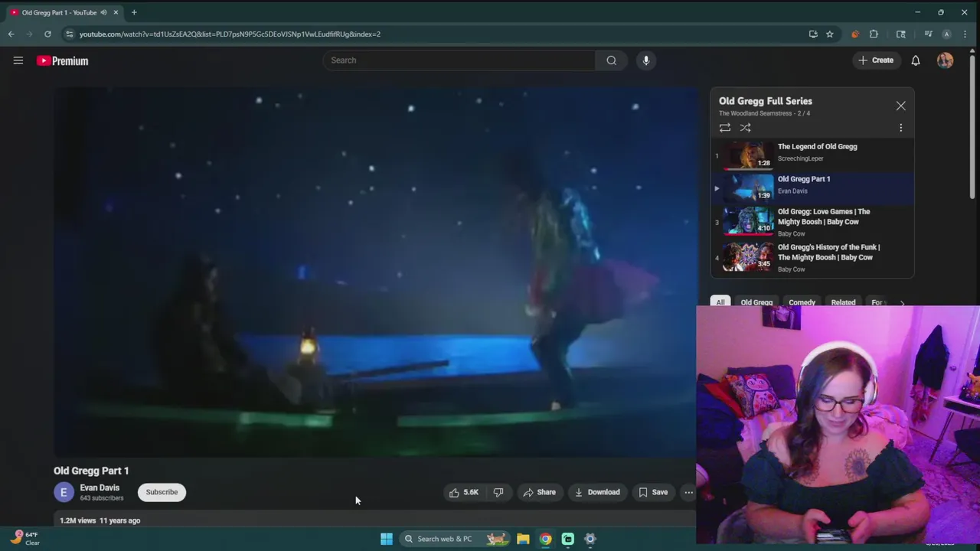The height and width of the screenshot is (551, 980).
Task: Like the video with thumbs up
Action: pyautogui.click(x=463, y=492)
